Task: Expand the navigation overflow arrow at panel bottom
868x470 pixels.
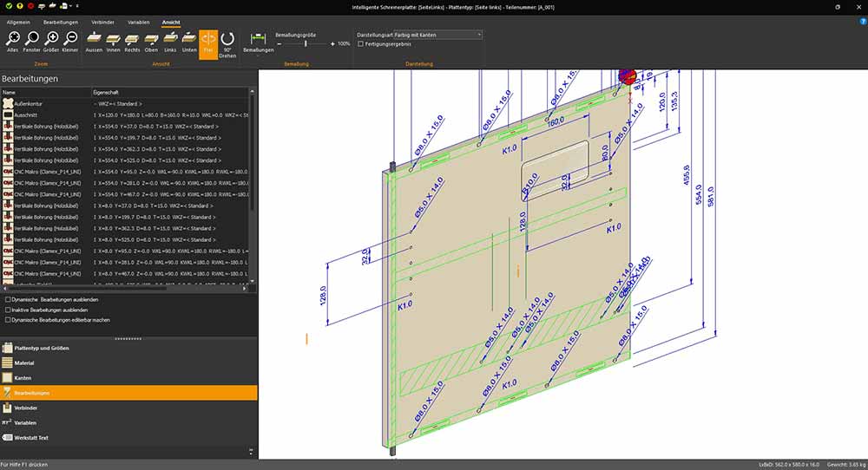Action: coord(251,452)
